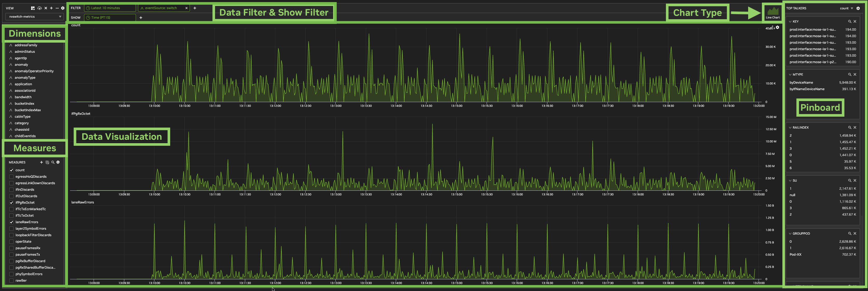Click the X icon in the VIEW header
This screenshot has width=868, height=291.
coord(46,8)
